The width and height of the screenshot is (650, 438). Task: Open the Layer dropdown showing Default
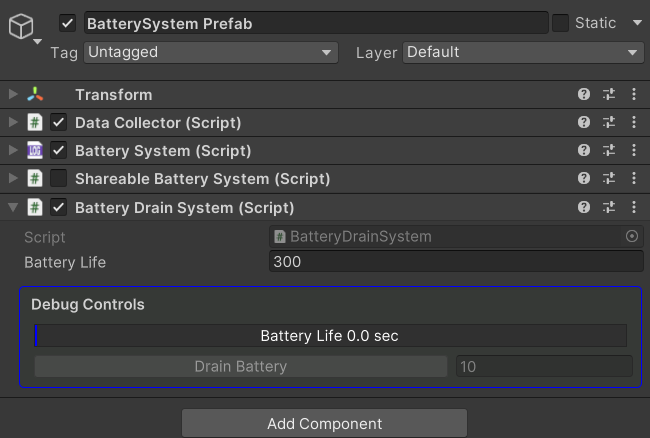tap(523, 52)
